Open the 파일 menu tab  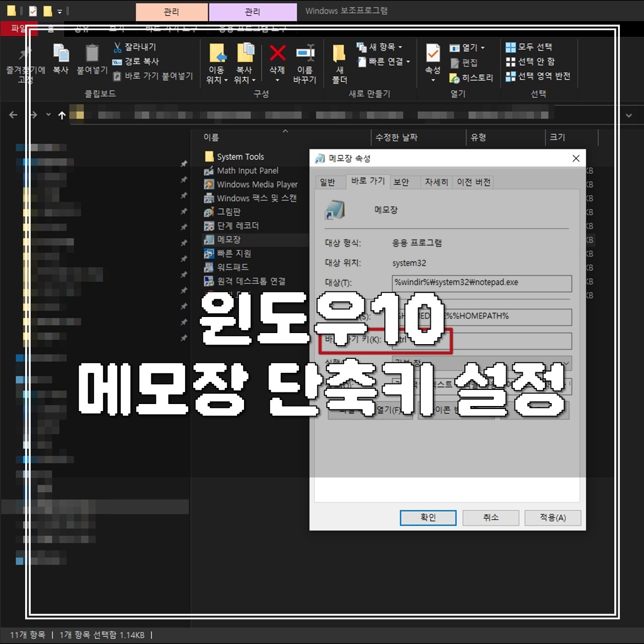tap(19, 29)
